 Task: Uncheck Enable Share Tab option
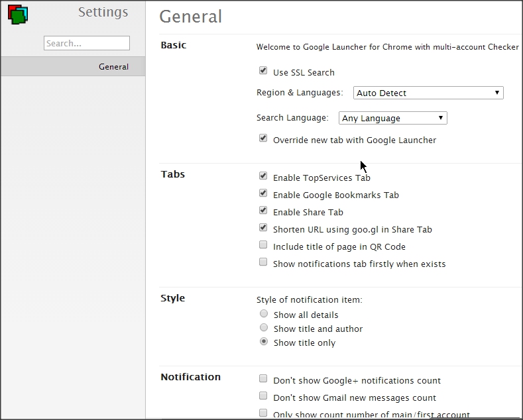point(263,211)
